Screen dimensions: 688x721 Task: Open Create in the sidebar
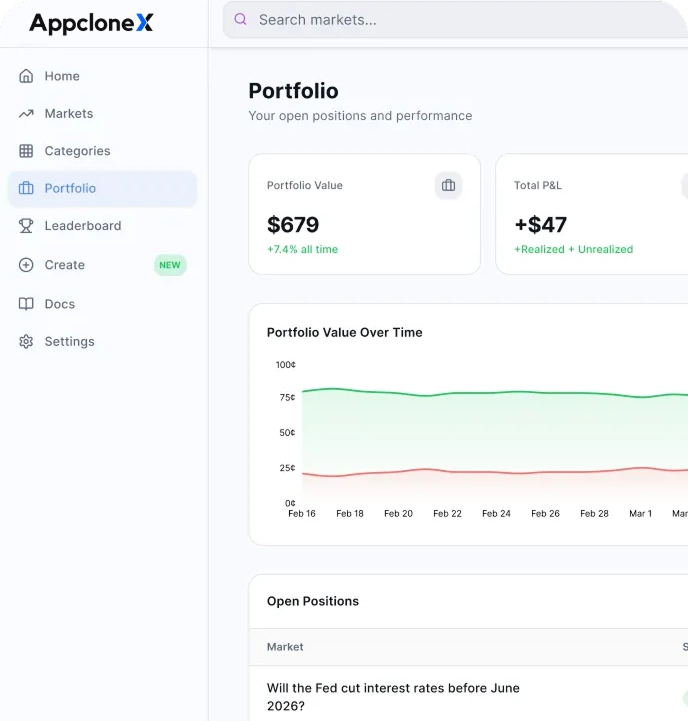pyautogui.click(x=102, y=265)
